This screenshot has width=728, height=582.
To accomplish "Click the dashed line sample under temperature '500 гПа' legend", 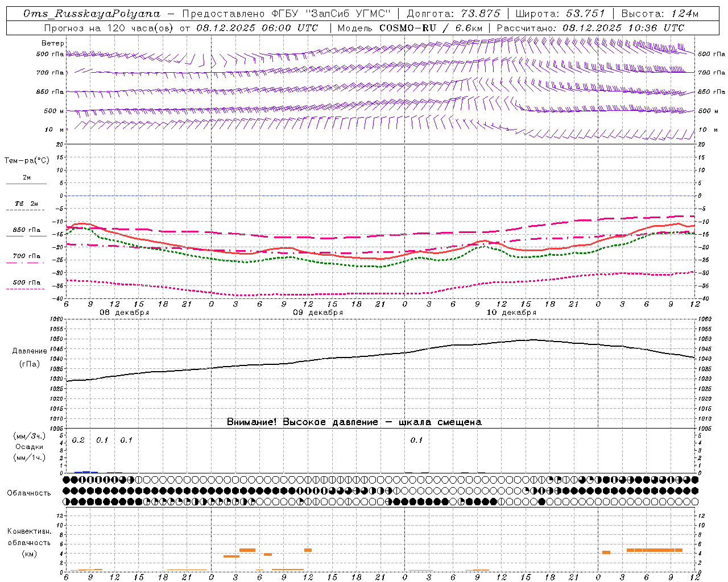I will (26, 289).
